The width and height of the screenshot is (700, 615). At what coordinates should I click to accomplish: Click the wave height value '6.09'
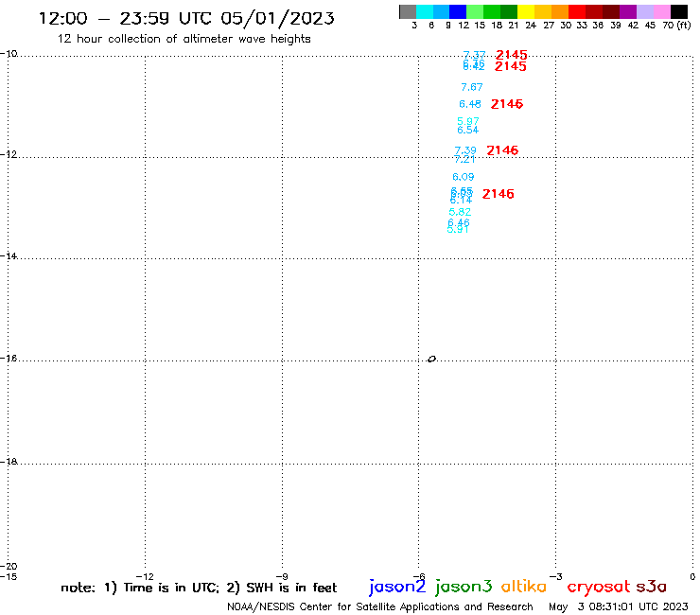(x=464, y=177)
